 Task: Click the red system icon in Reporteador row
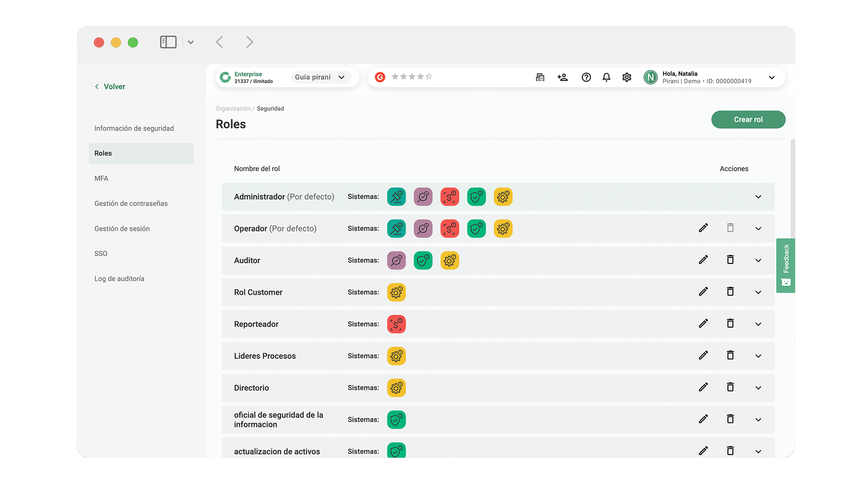point(396,324)
